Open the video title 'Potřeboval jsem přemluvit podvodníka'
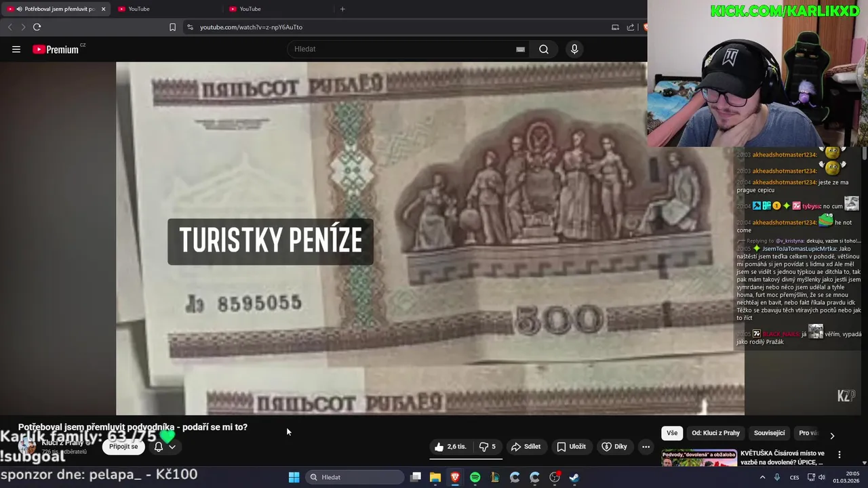 (x=133, y=427)
